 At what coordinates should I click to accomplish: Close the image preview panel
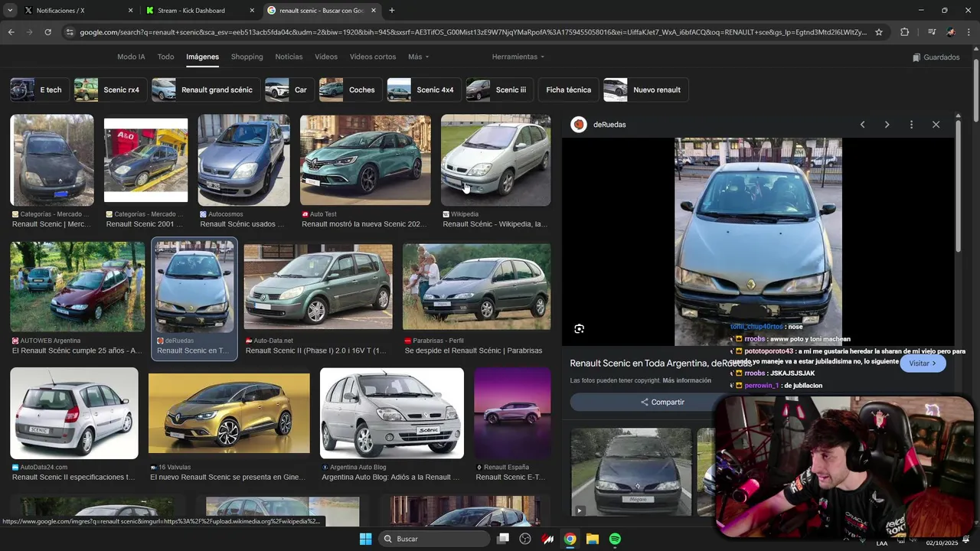[936, 125]
